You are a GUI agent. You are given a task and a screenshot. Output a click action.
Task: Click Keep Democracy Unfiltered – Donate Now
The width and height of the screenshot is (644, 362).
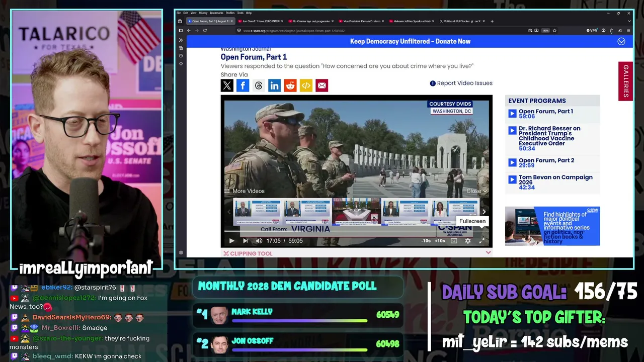(x=410, y=41)
